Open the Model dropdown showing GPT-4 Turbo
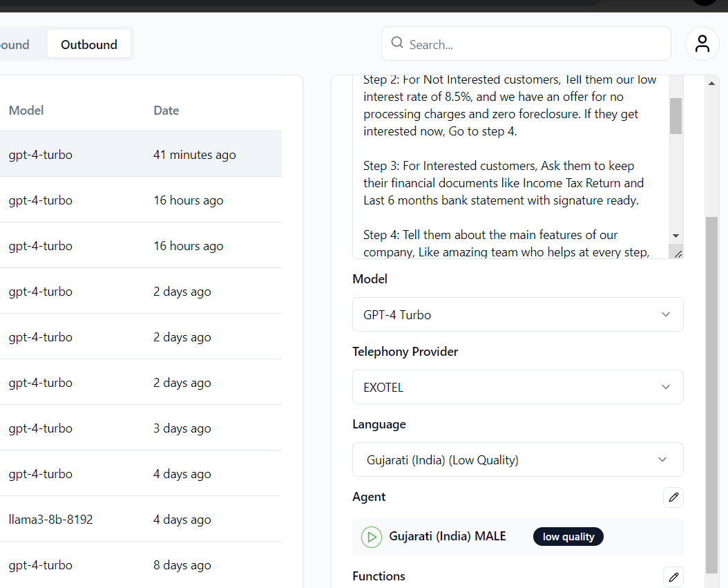The width and height of the screenshot is (728, 588). coord(517,315)
